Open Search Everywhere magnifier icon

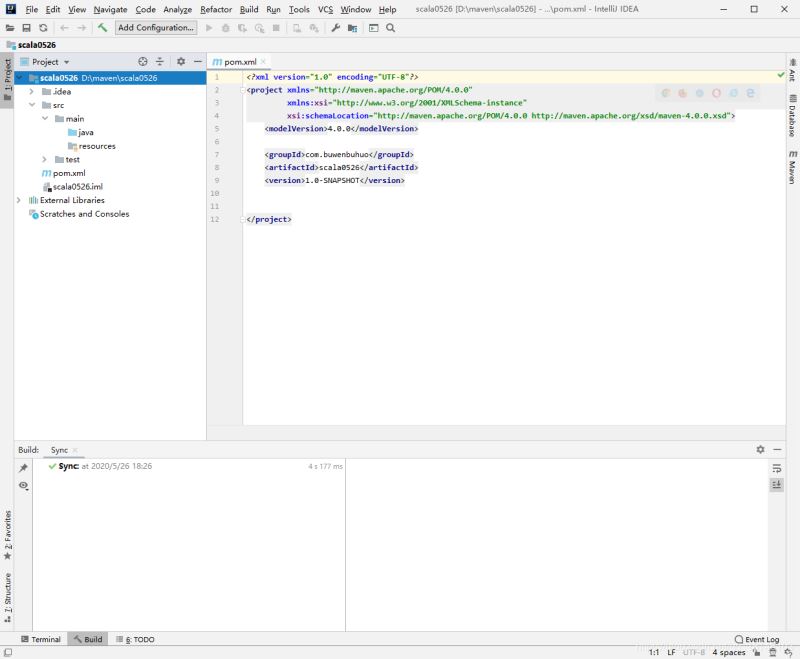point(391,28)
